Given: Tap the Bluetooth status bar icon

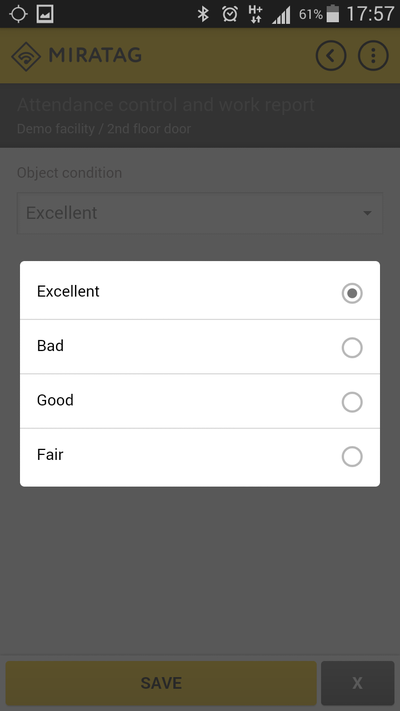Looking at the screenshot, I should point(203,15).
